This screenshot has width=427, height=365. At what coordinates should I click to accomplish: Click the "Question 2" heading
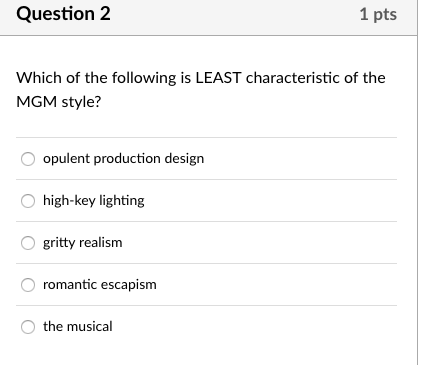63,14
